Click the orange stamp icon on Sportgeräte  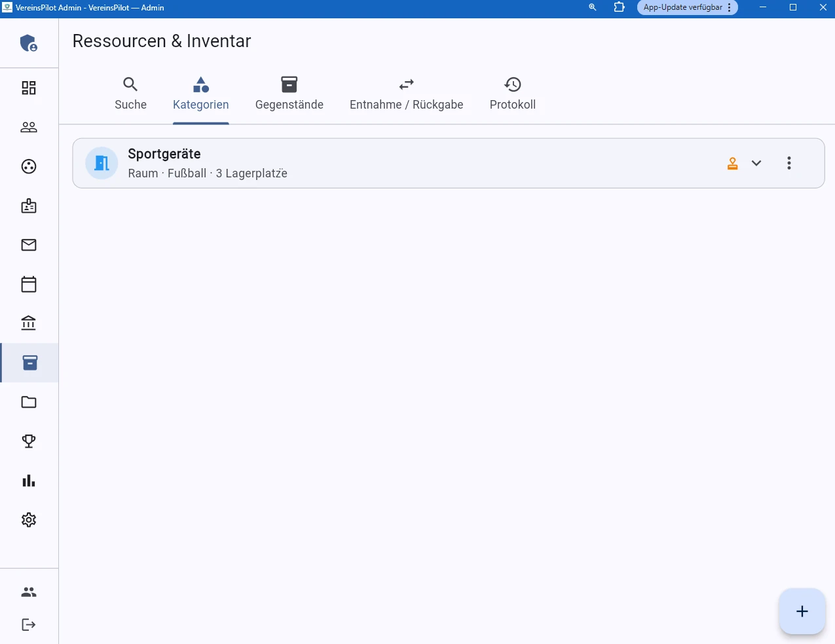(732, 163)
